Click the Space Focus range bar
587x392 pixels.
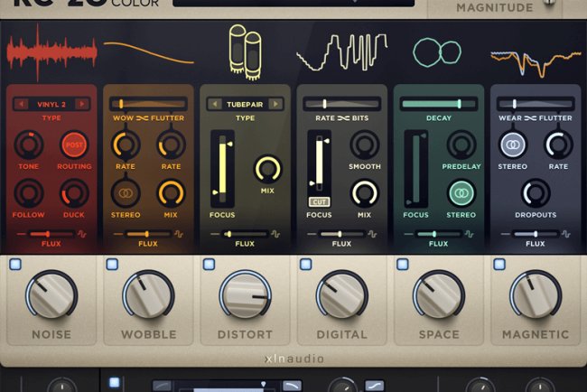416,169
